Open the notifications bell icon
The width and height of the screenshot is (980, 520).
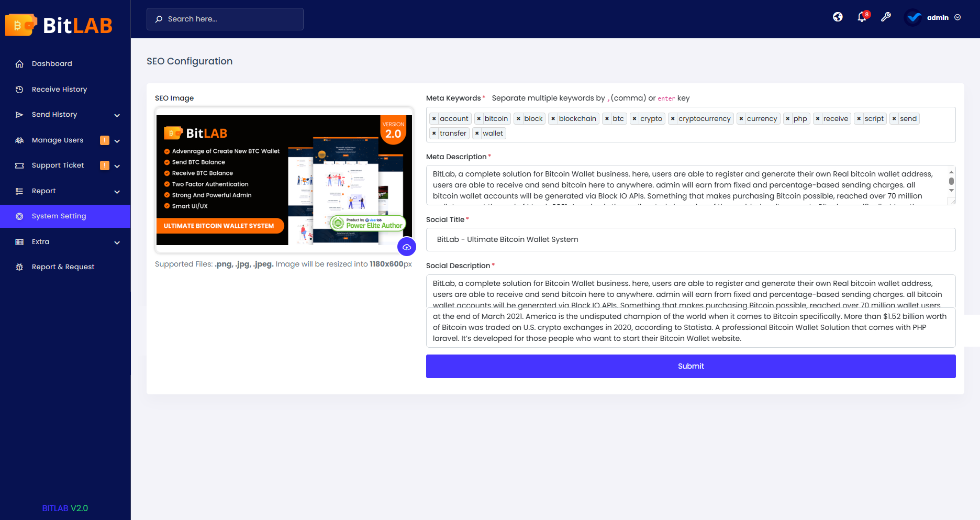click(x=861, y=17)
